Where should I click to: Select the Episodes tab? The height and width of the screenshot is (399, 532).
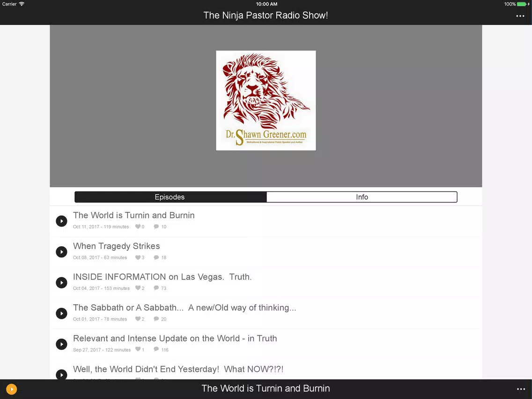pos(170,197)
